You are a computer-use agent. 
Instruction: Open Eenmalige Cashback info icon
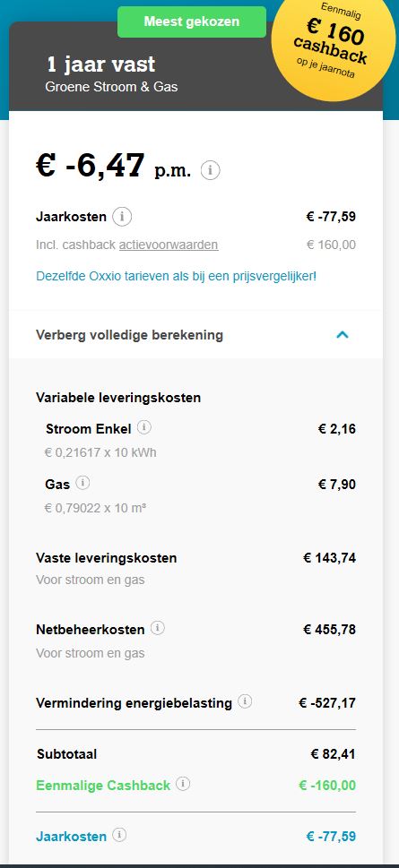pos(183,783)
